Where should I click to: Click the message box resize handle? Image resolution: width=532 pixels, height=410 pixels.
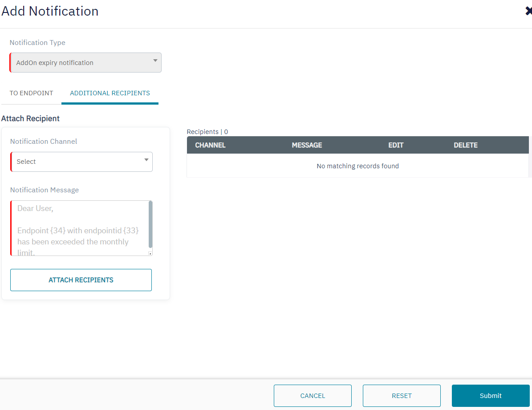[150, 253]
